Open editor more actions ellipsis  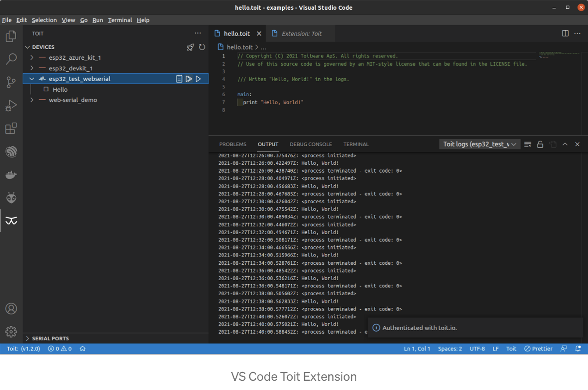pos(578,33)
